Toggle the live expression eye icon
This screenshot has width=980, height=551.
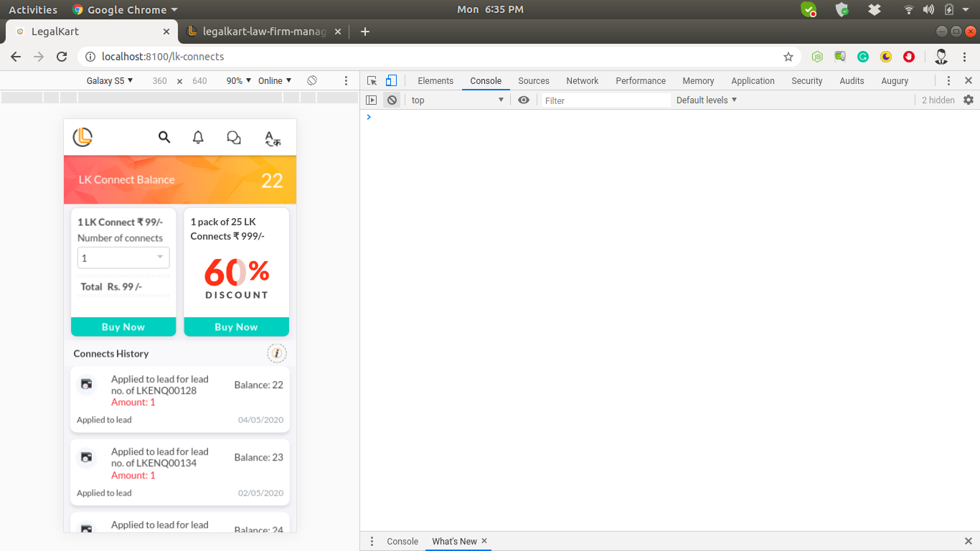(x=524, y=100)
